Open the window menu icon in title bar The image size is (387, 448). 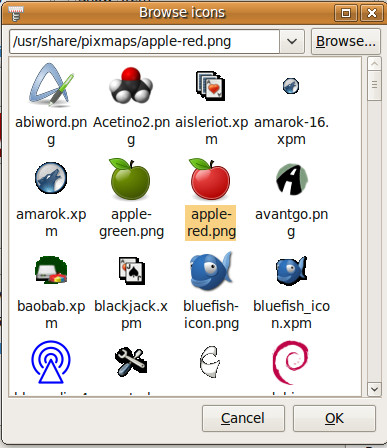click(15, 13)
